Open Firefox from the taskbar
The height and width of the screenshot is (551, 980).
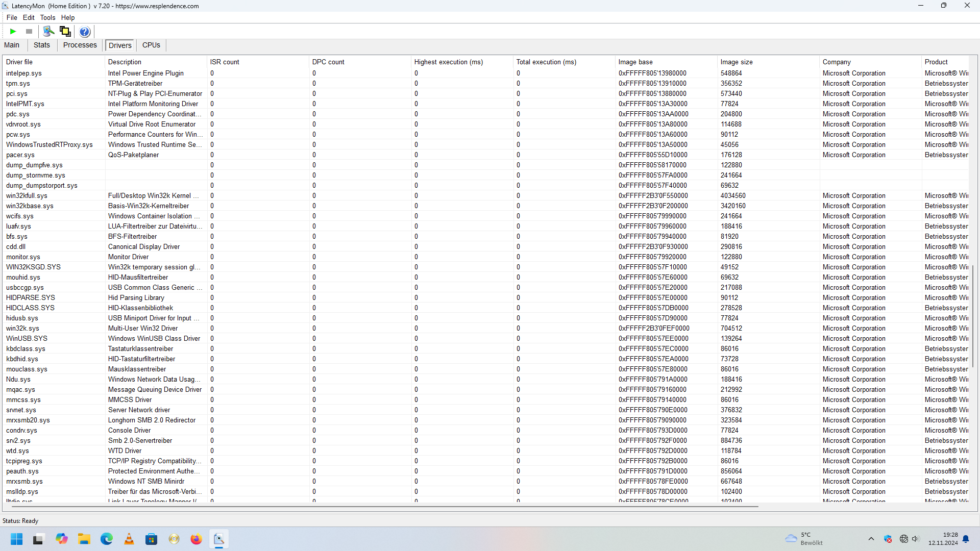coord(197,539)
